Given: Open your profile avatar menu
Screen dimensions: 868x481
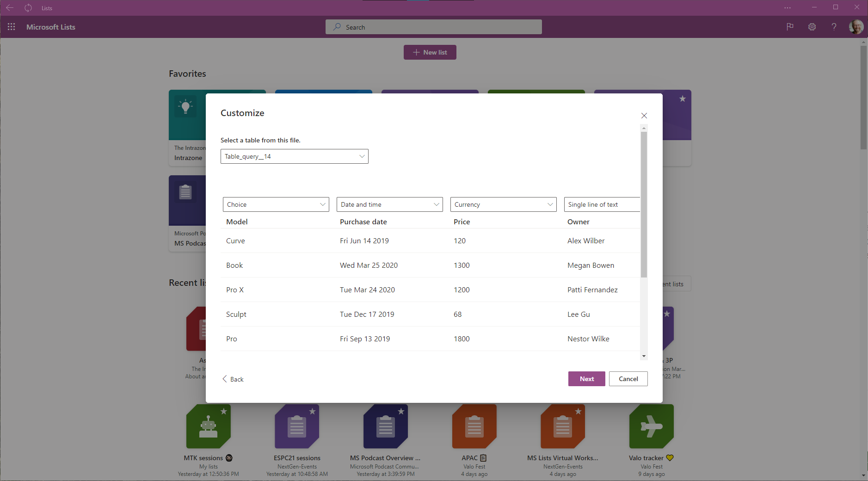Looking at the screenshot, I should click(x=856, y=27).
